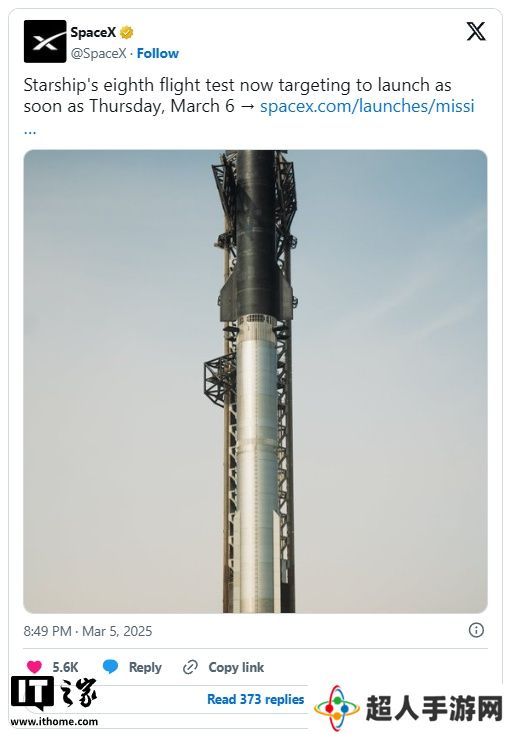Open the SpaceX display name link
Screen dimensions: 508x734
[x=93, y=32]
